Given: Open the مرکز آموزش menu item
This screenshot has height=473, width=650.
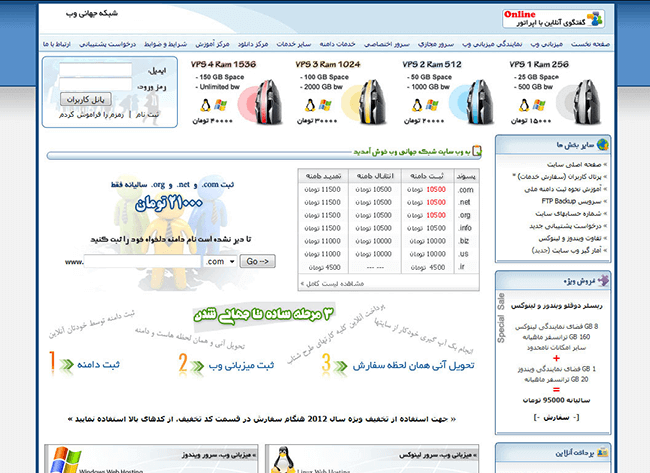Looking at the screenshot, I should point(213,44).
